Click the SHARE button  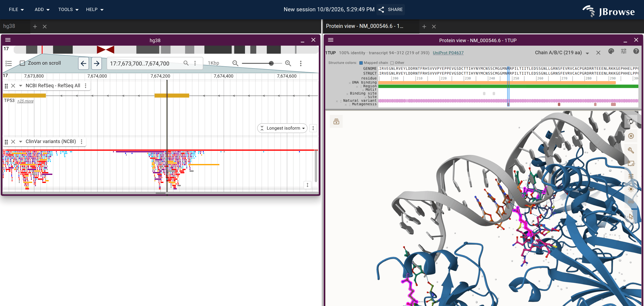390,9
